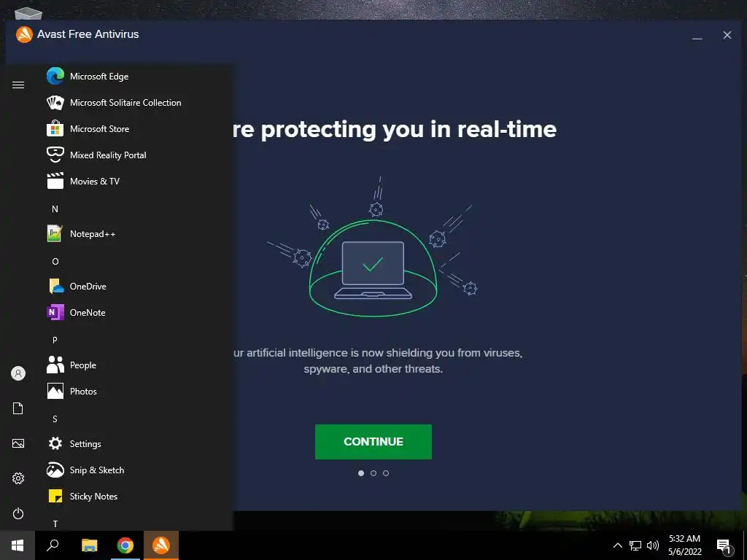The width and height of the screenshot is (747, 560).
Task: Expand the Start menu hamburger
Action: click(x=18, y=85)
